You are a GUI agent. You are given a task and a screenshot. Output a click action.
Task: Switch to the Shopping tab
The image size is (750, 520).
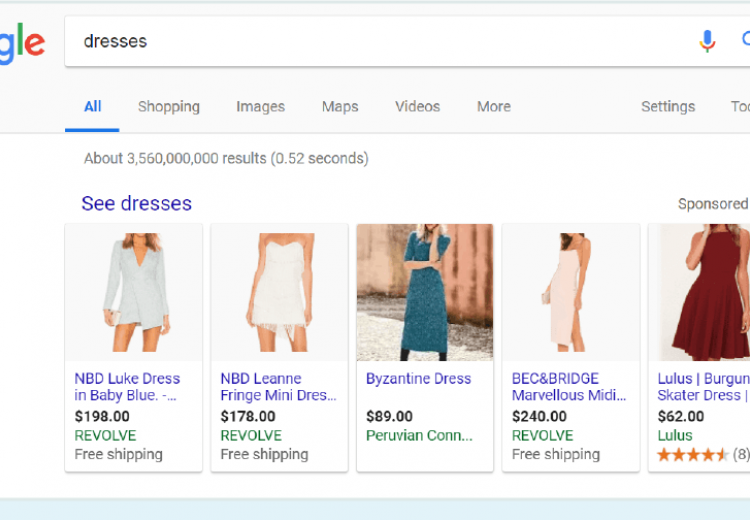tap(169, 107)
